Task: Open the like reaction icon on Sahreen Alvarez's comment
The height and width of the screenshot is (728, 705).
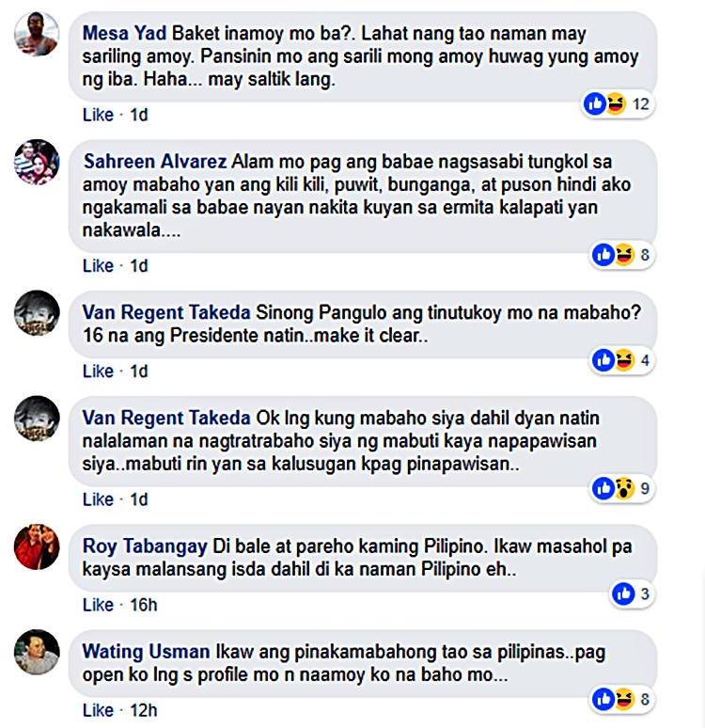Action: click(x=603, y=255)
